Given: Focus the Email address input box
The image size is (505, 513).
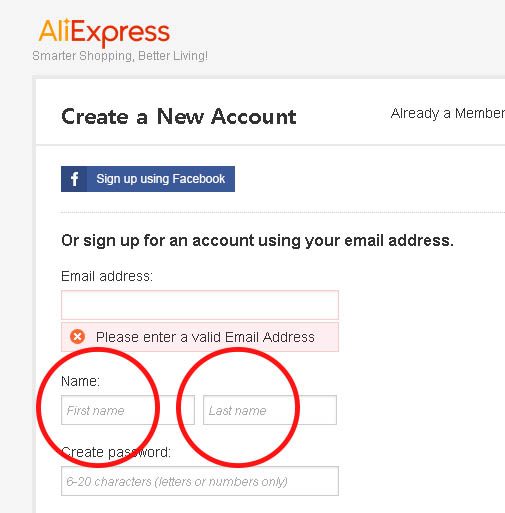Looking at the screenshot, I should point(200,305).
